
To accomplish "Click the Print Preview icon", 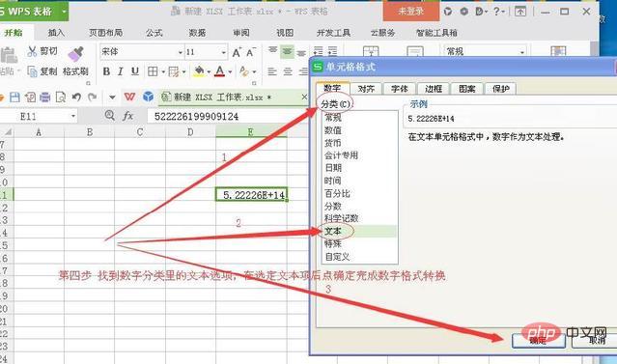I will [x=61, y=97].
